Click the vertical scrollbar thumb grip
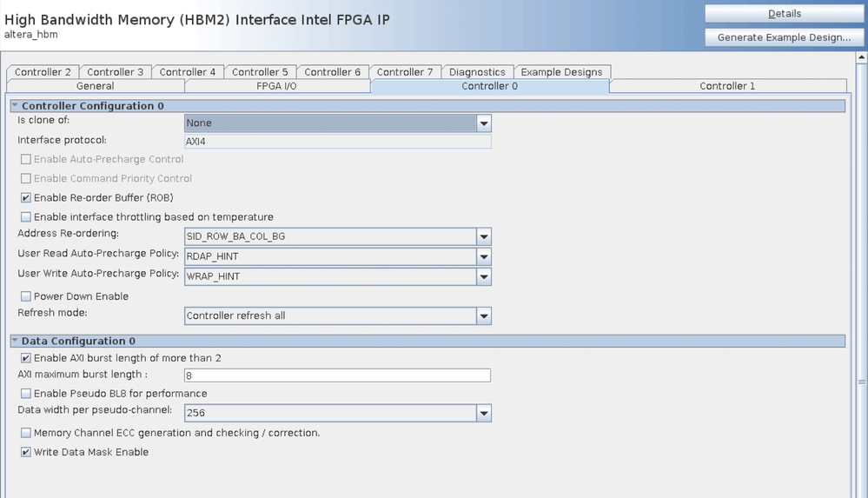The image size is (868, 498). point(861,382)
